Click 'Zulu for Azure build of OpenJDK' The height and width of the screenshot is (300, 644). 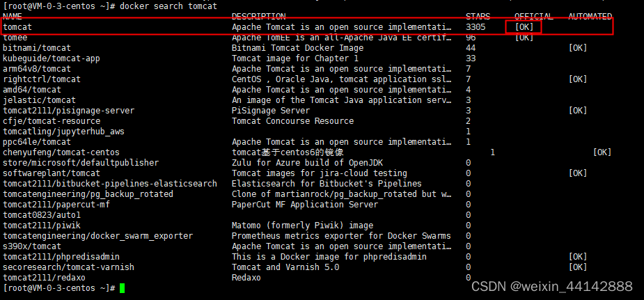(x=307, y=163)
